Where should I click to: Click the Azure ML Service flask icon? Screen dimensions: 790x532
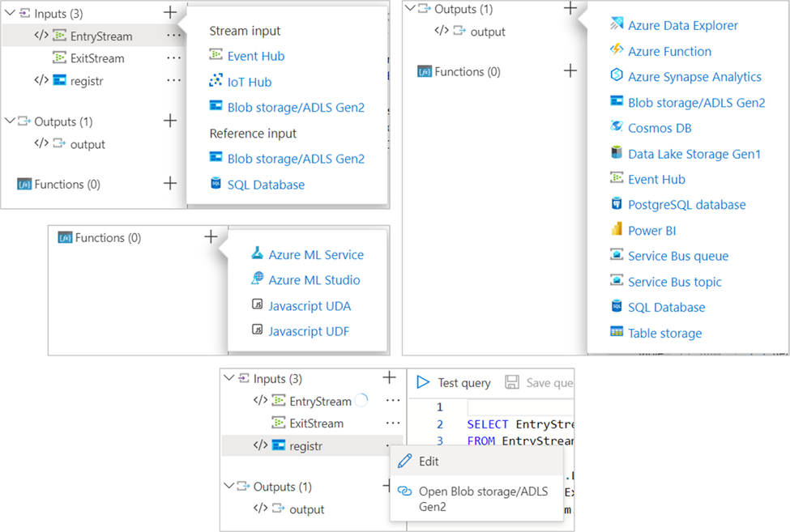(x=257, y=253)
